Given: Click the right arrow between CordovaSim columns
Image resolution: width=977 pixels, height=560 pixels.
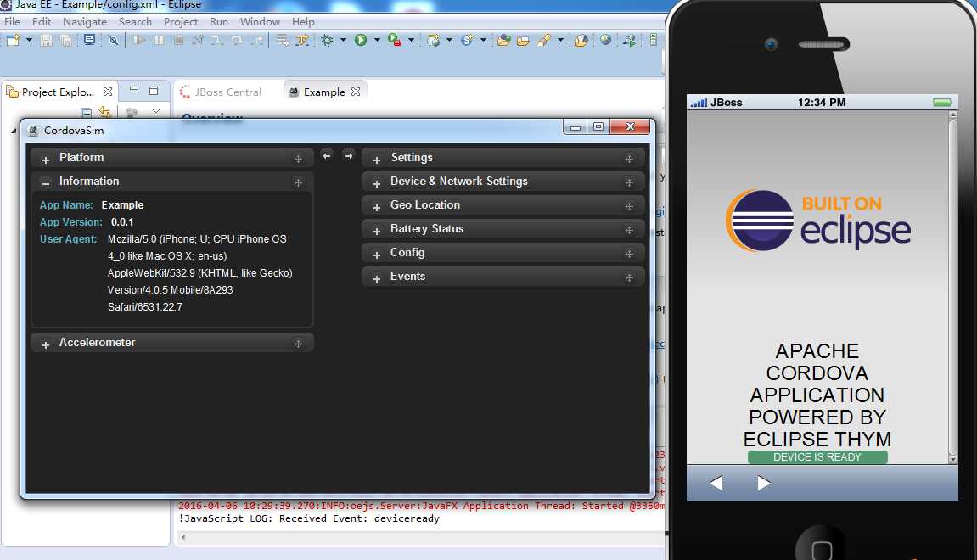Looking at the screenshot, I should click(348, 156).
